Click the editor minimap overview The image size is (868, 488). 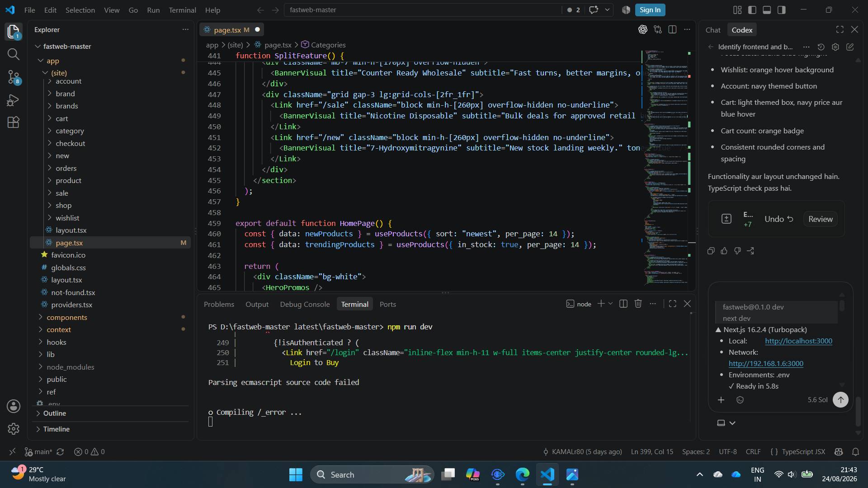666,167
